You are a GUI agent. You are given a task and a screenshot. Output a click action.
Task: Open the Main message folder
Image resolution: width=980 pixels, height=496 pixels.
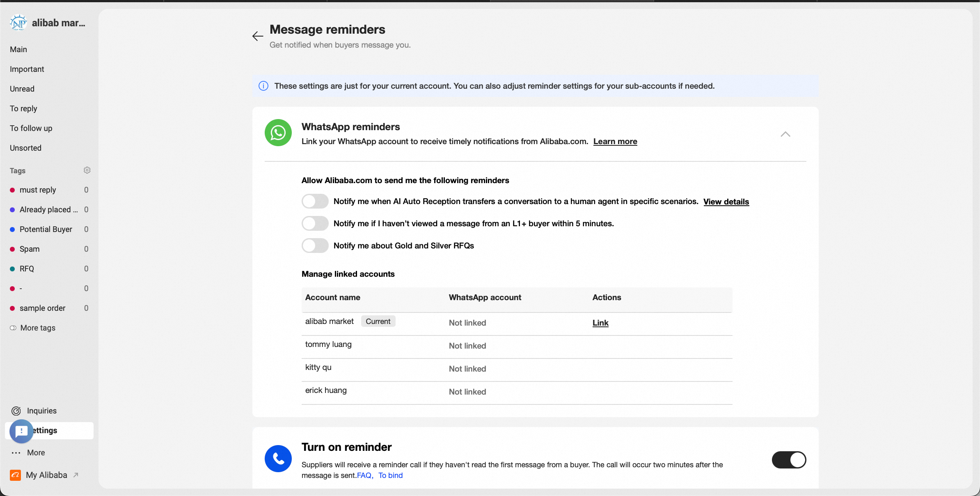coord(18,49)
